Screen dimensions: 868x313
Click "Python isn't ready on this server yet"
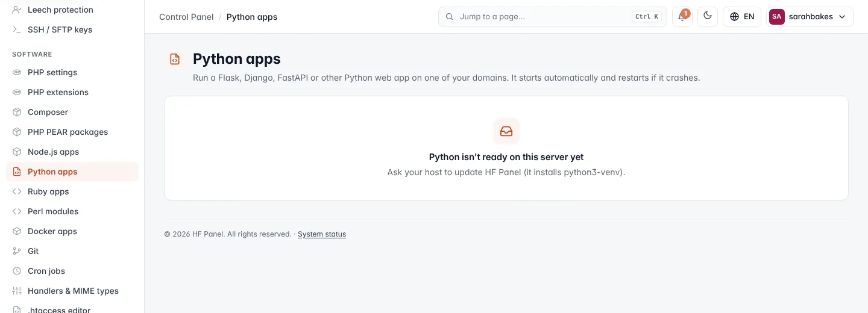[x=506, y=157]
